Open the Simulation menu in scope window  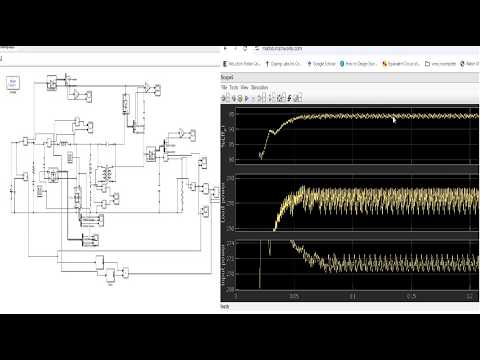click(x=259, y=87)
